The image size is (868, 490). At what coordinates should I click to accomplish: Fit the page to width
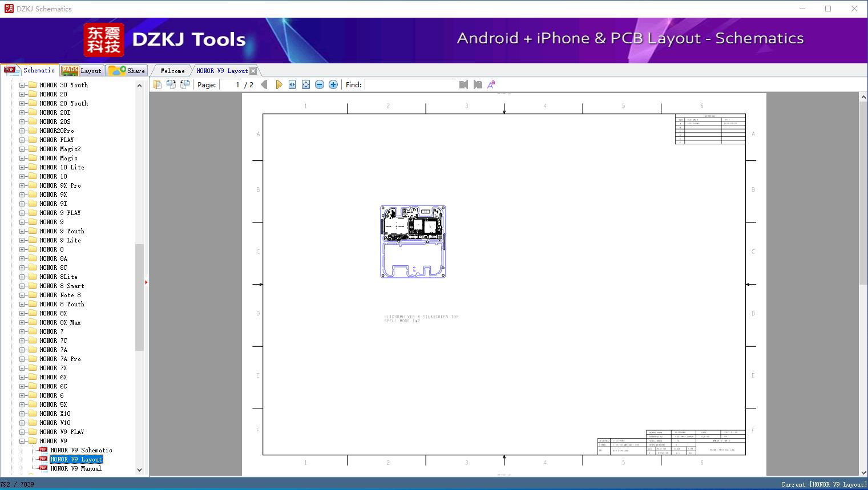(x=292, y=84)
